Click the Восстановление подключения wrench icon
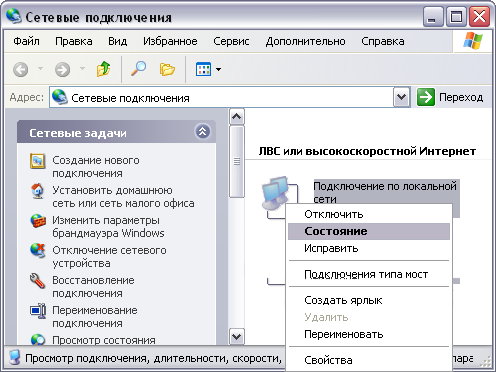The width and height of the screenshot is (496, 372). point(37,281)
